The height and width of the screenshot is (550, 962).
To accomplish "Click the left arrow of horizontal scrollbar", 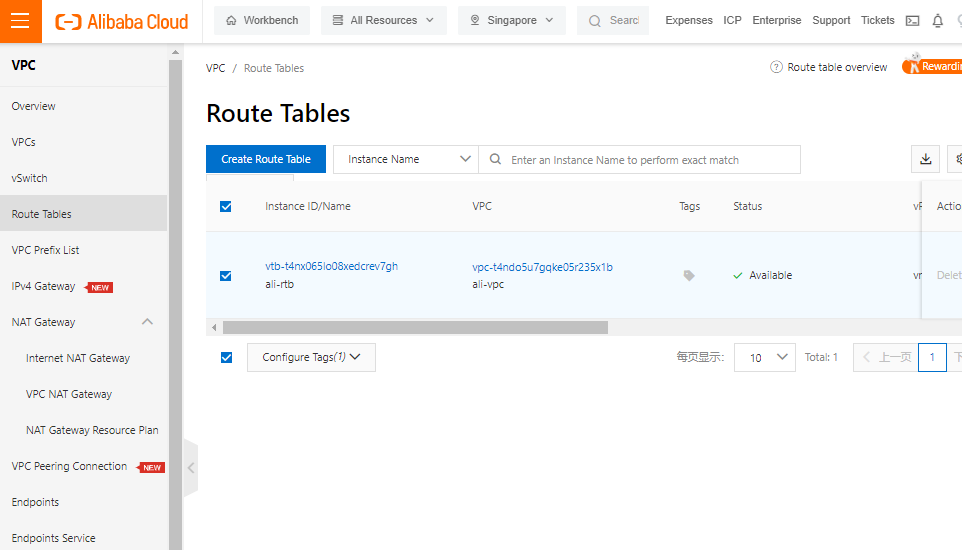I will pos(214,328).
